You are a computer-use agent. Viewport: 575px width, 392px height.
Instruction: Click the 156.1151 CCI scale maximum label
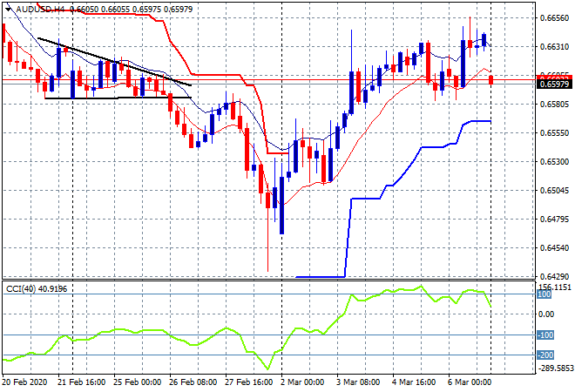point(554,287)
